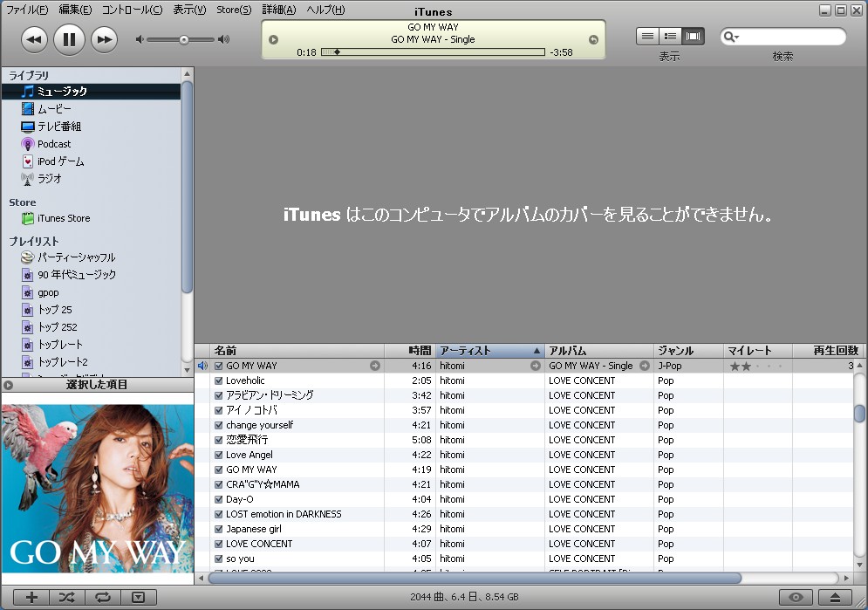Sort by the 名前 column header
The width and height of the screenshot is (868, 610).
[297, 351]
